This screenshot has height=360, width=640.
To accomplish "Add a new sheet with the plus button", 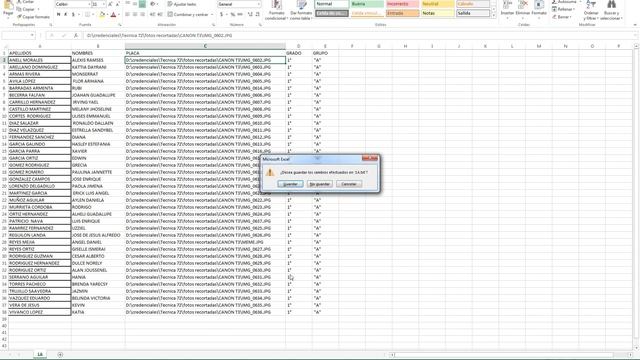I will point(60,354).
